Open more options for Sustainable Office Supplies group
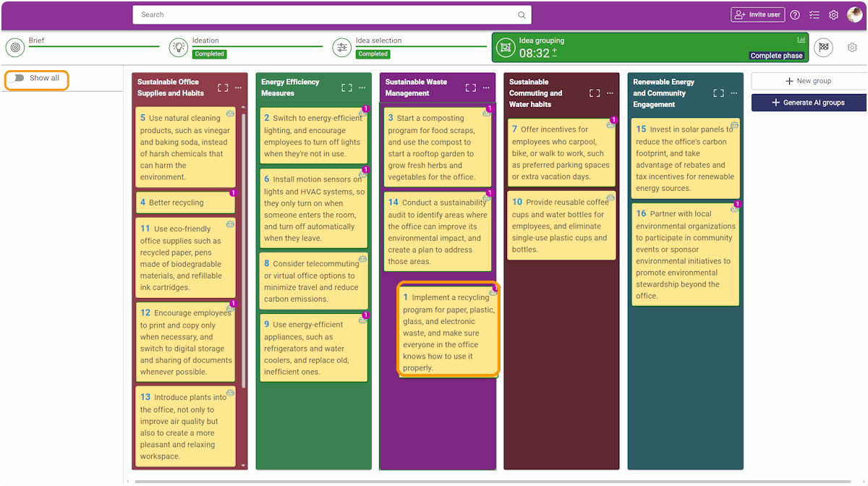868x486 pixels. coord(238,88)
